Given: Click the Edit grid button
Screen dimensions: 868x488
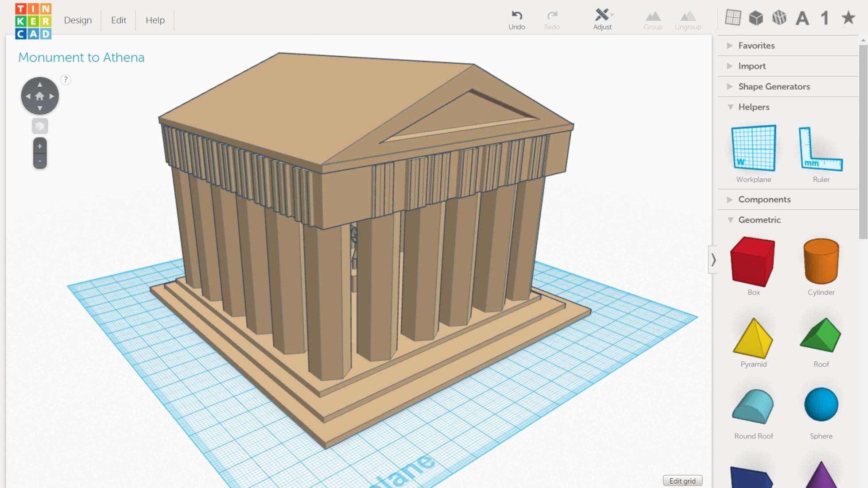Looking at the screenshot, I should [682, 480].
